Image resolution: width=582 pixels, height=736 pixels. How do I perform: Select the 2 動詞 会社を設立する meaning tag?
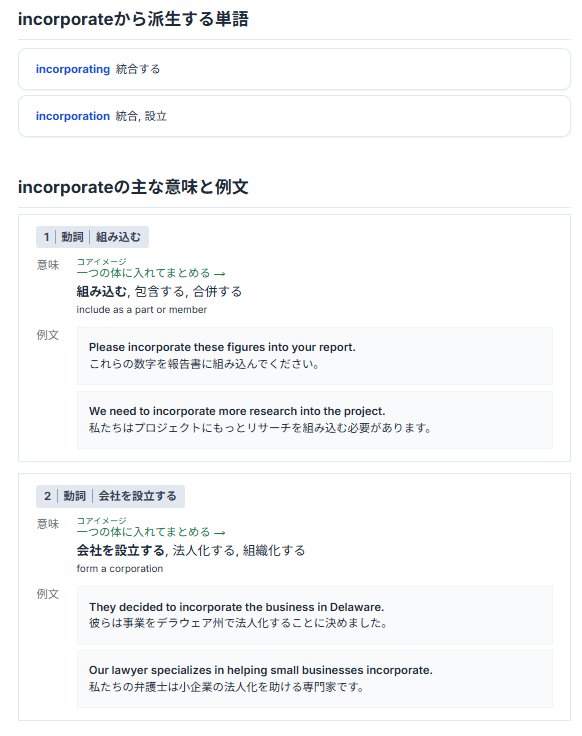(x=110, y=496)
